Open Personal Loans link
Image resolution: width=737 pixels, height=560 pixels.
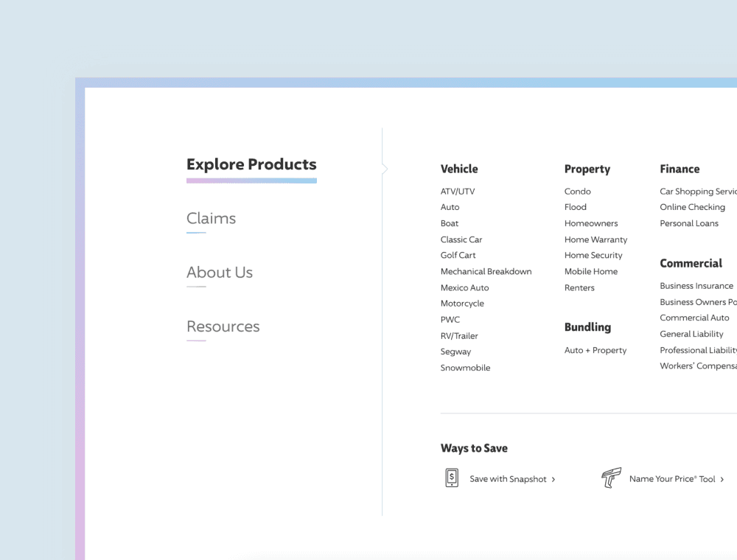(689, 223)
